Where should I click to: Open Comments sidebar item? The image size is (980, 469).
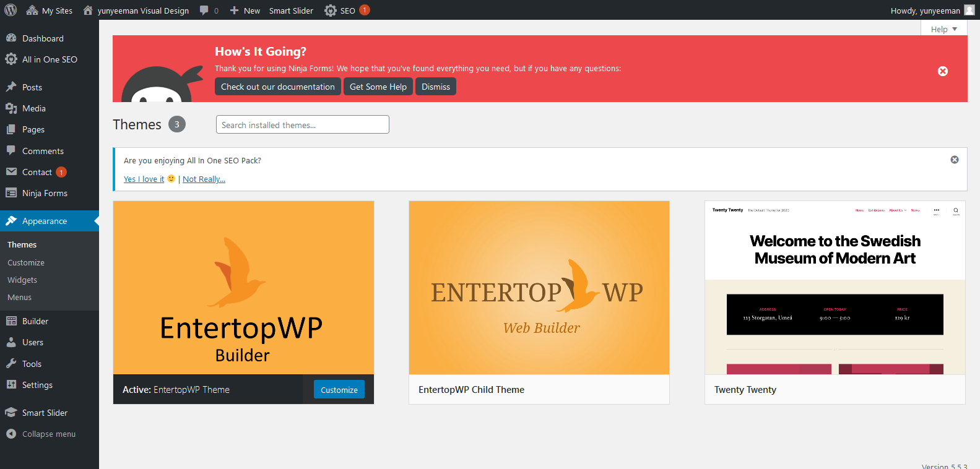click(x=50, y=151)
